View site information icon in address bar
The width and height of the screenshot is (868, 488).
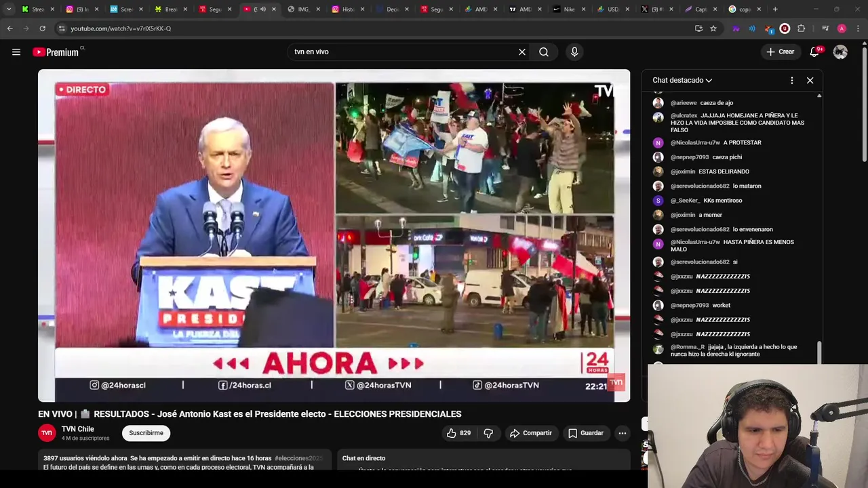click(x=62, y=28)
